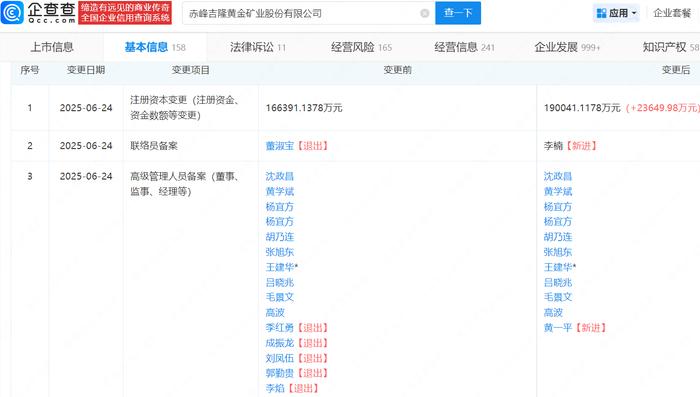Open the 应用 dropdown arrow
Viewport: 700px width, 397px height.
tap(634, 13)
